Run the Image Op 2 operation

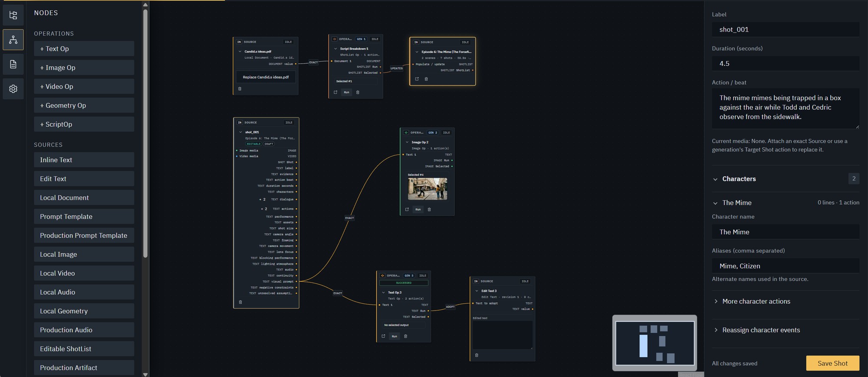pyautogui.click(x=418, y=209)
